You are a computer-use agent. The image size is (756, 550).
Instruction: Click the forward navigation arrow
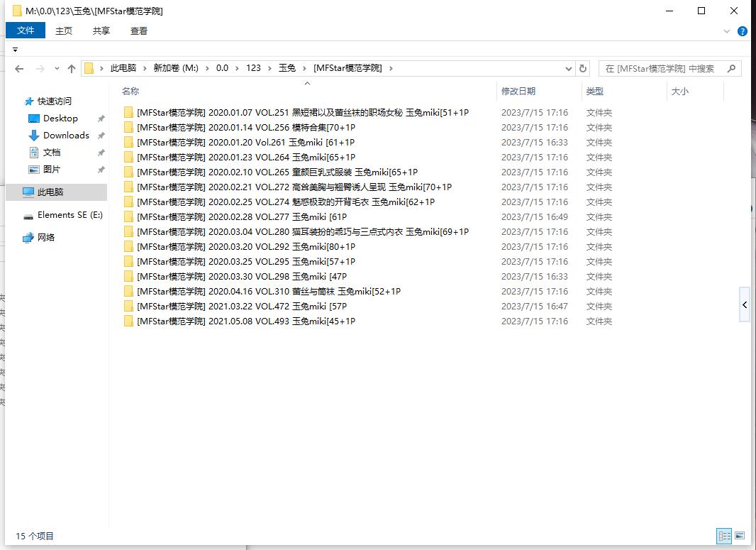click(40, 69)
